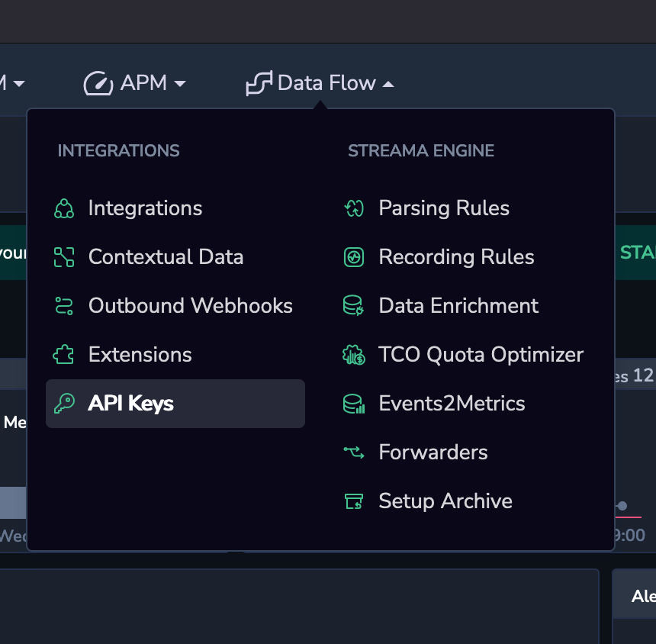Click the Setup Archive box icon
The height and width of the screenshot is (644, 656).
[354, 501]
